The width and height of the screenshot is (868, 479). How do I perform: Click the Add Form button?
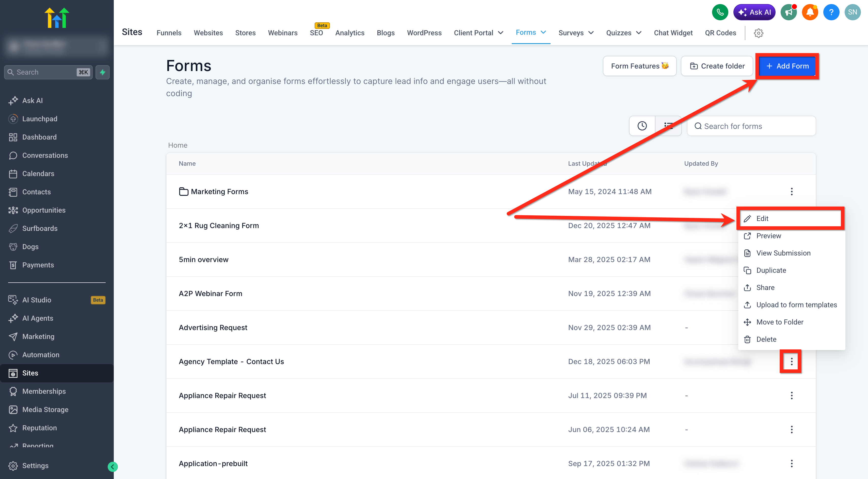tap(787, 66)
